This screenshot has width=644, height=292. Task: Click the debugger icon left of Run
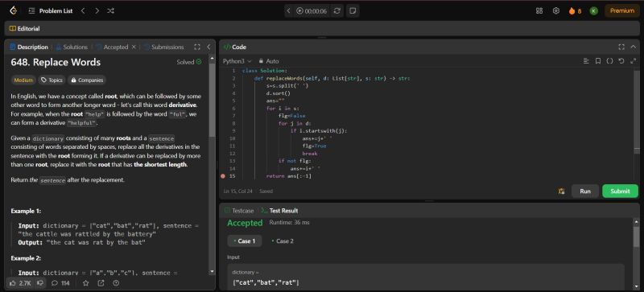(561, 191)
